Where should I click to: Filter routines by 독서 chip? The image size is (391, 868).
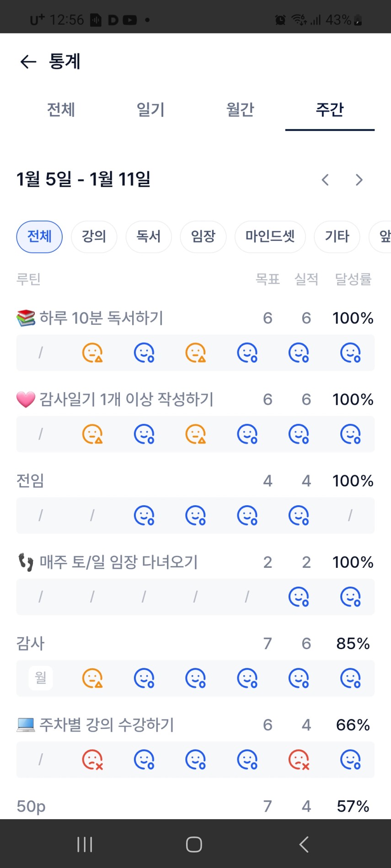pyautogui.click(x=149, y=237)
